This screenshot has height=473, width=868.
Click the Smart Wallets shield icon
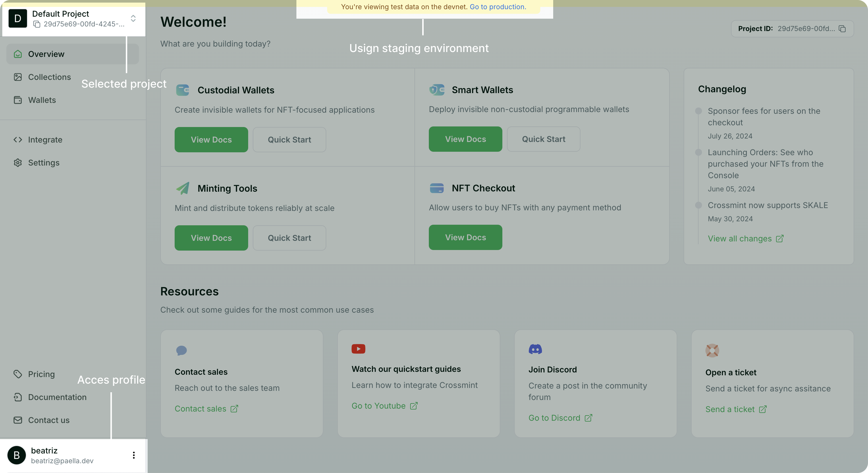click(437, 90)
